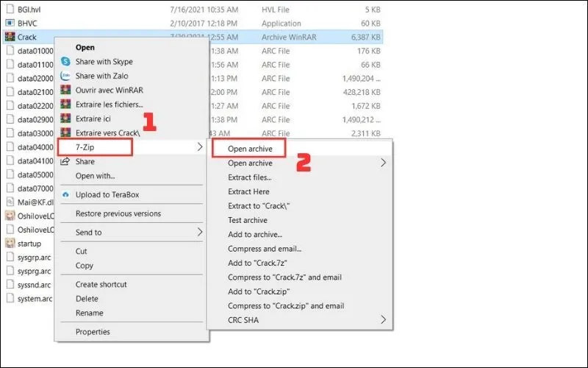
Task: Click the 6,387 KB size cell
Action: [365, 38]
